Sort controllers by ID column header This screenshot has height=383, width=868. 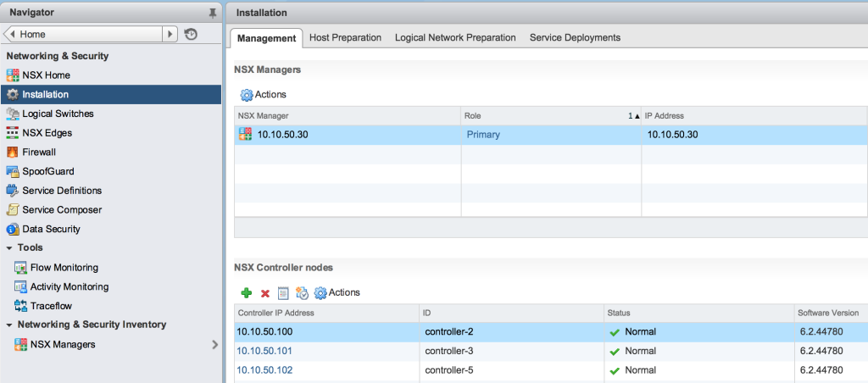[511, 314]
